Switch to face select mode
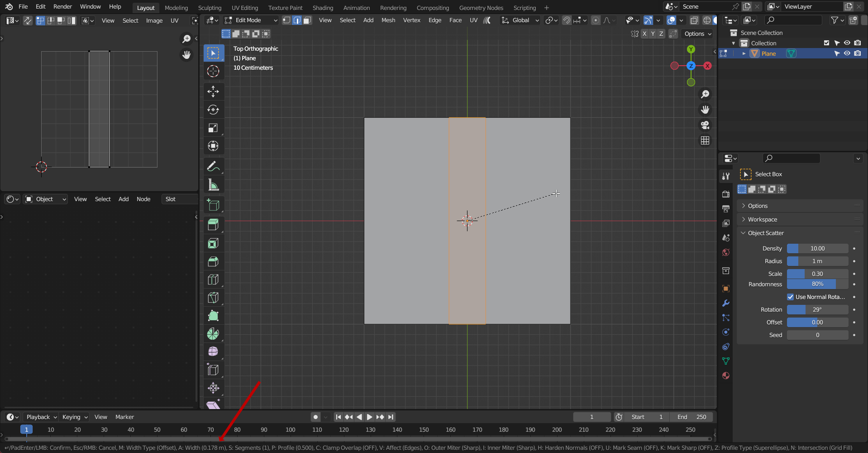This screenshot has width=868, height=453. click(307, 20)
